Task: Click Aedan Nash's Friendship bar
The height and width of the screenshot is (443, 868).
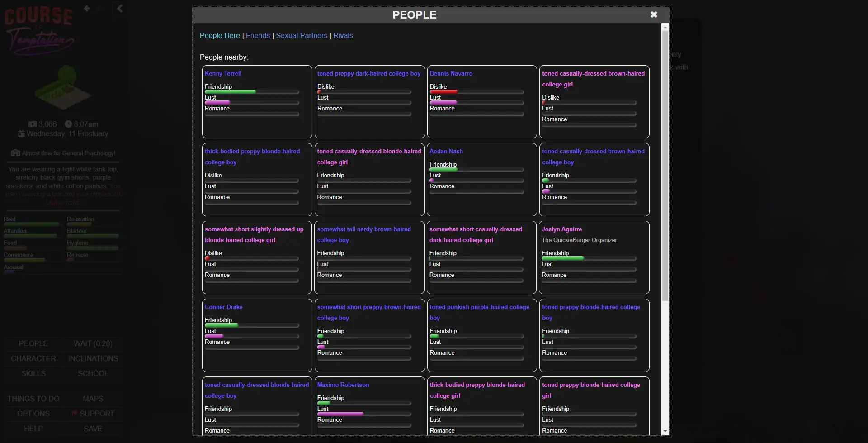Action: tap(476, 170)
